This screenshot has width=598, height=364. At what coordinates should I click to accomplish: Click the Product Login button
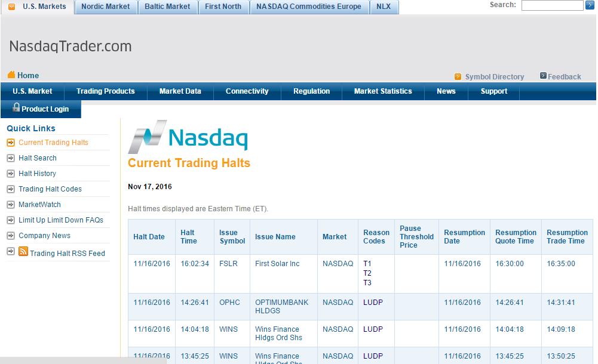tap(41, 109)
